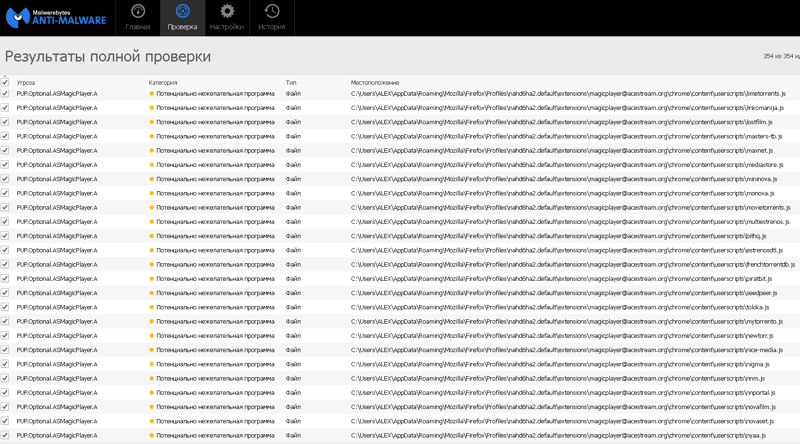Select the path ending in seedpeer.js
This screenshot has width=800, height=444.
point(564,293)
